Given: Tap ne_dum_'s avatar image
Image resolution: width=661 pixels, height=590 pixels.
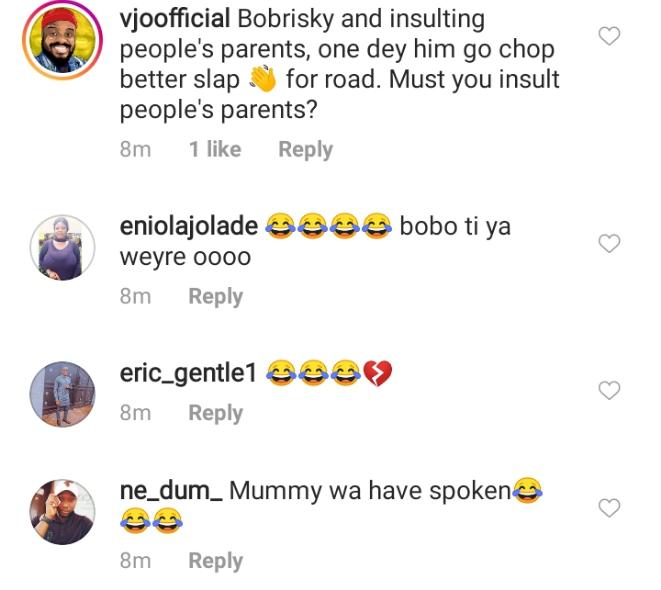Looking at the screenshot, I should click(x=62, y=512).
